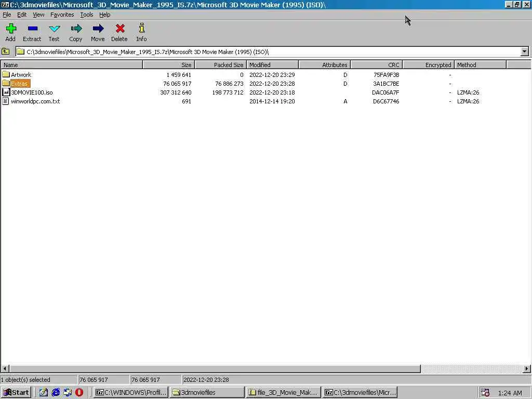Click packed size value 76 886 273
Screen dimensions: 532x399
pos(229,84)
